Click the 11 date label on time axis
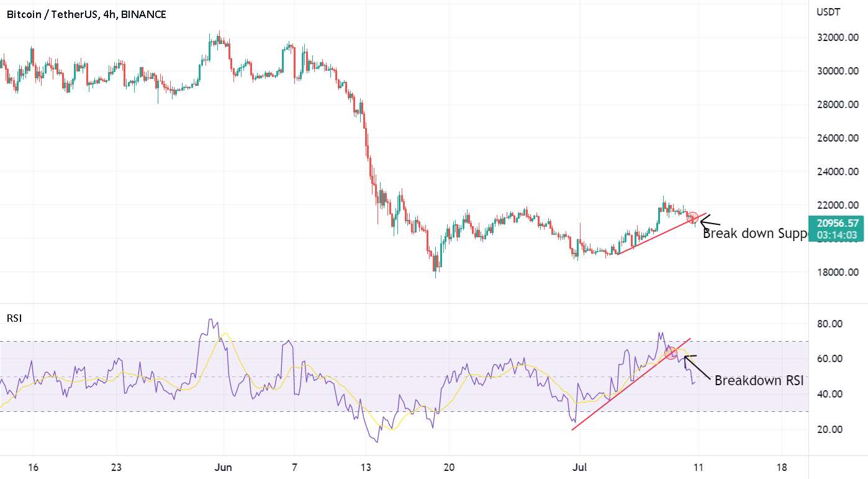The image size is (868, 479). click(x=699, y=467)
